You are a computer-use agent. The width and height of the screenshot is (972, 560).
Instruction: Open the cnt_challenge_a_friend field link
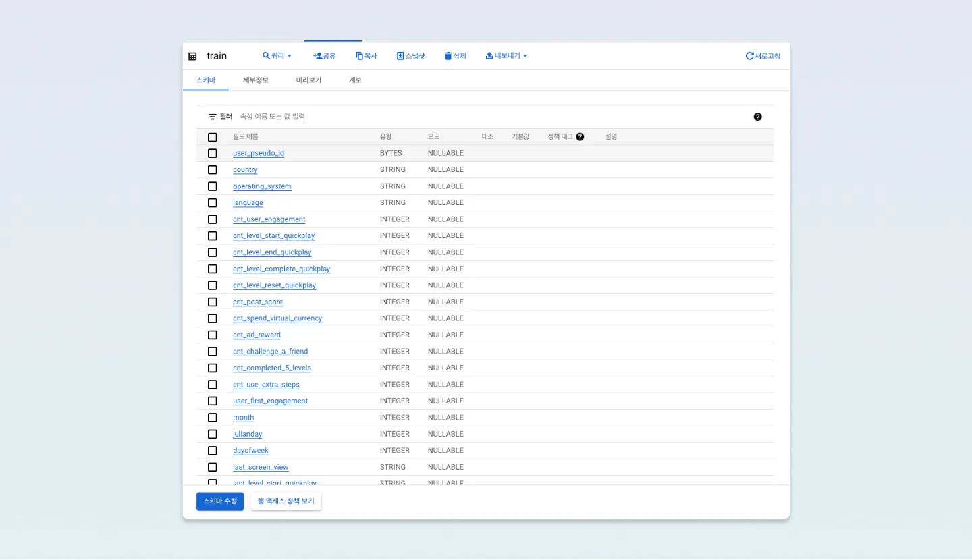coord(270,352)
